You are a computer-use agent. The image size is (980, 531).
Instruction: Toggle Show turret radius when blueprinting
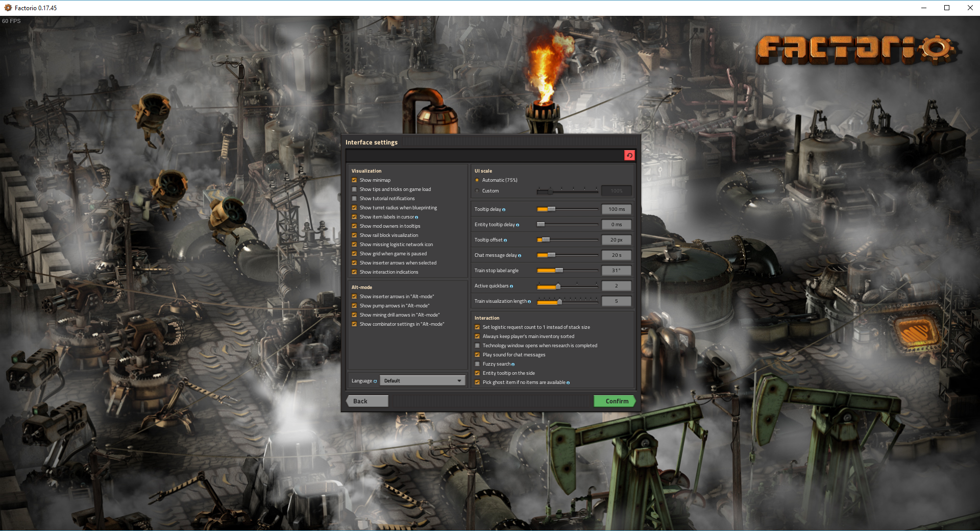354,208
